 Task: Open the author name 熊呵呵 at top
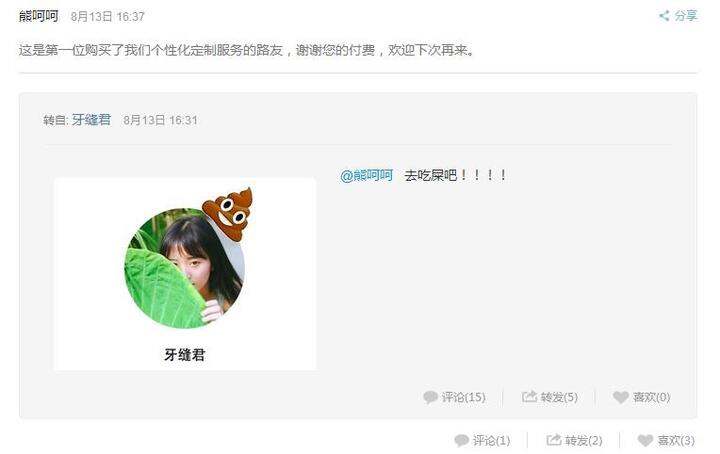39,16
